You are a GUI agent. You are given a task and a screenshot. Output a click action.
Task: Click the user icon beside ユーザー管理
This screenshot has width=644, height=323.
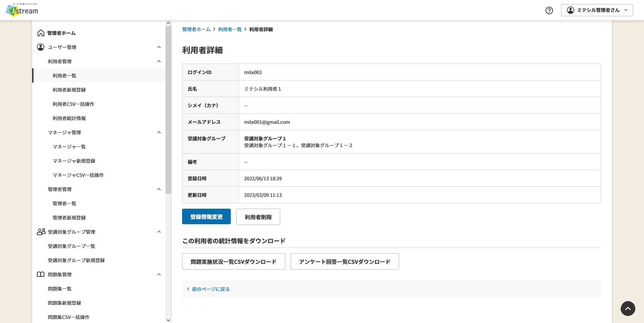(x=41, y=47)
